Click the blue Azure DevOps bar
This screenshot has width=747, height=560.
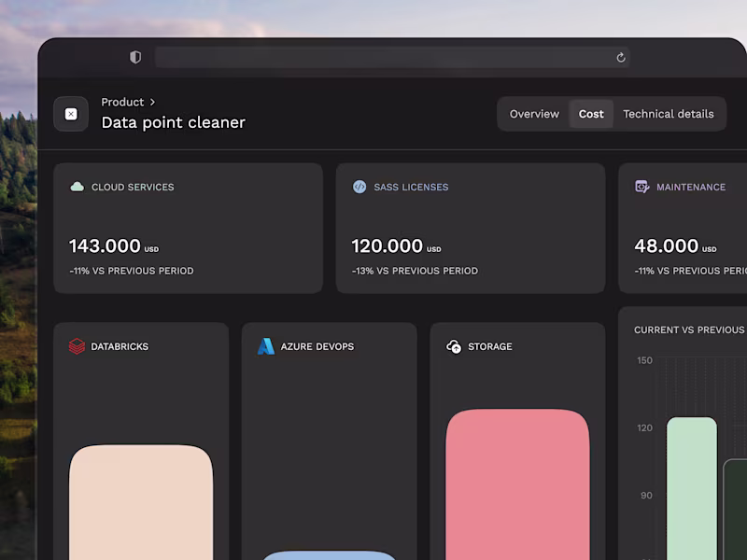[x=329, y=555]
